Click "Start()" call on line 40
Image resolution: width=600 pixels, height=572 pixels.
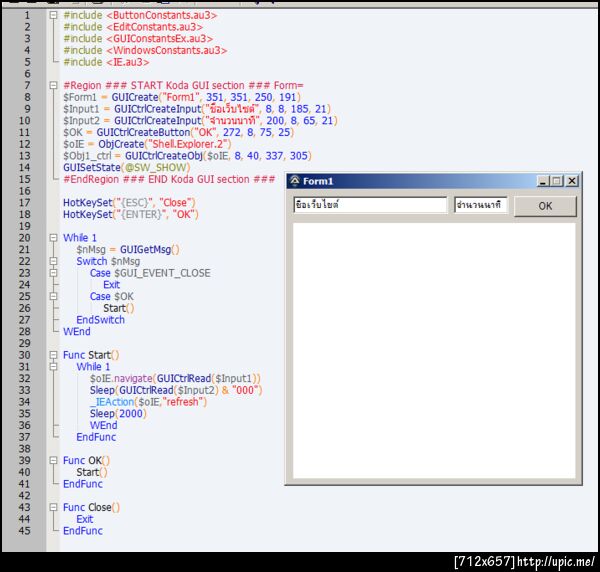92,472
